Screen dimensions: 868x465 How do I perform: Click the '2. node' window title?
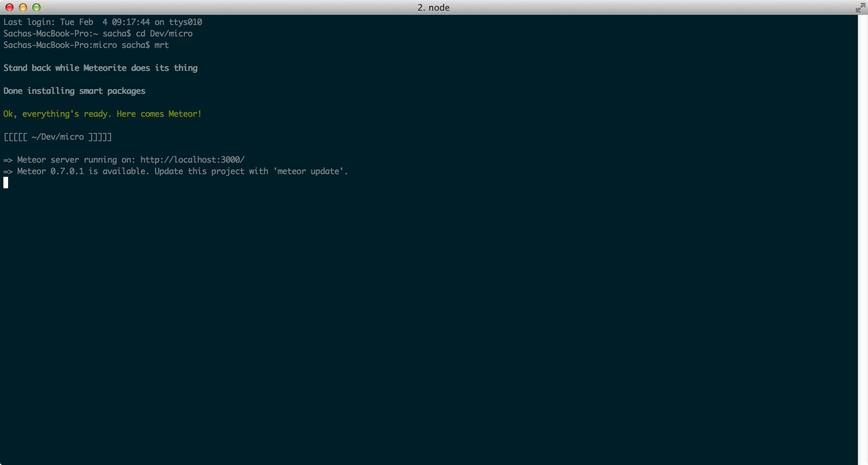coord(433,7)
